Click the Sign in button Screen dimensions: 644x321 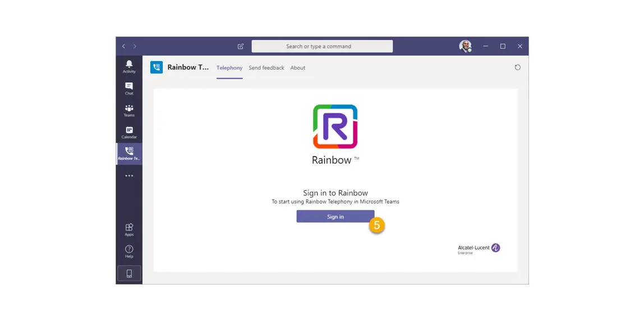(335, 217)
